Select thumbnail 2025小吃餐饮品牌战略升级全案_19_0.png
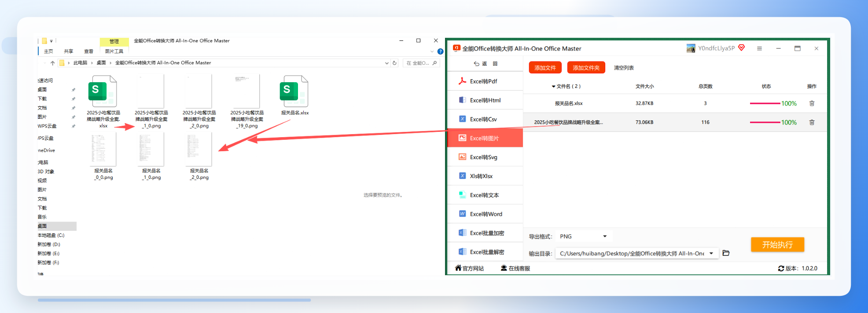 pyautogui.click(x=247, y=91)
